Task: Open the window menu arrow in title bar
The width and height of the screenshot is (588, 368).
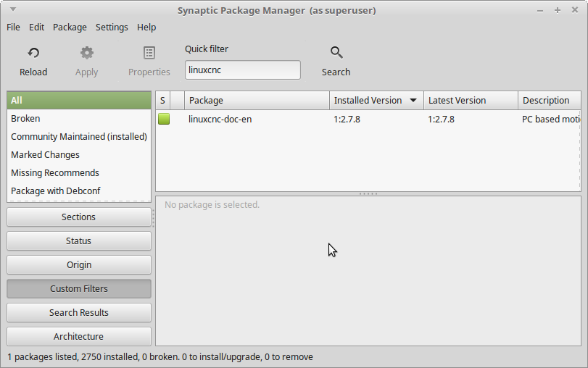Action: click(x=13, y=9)
